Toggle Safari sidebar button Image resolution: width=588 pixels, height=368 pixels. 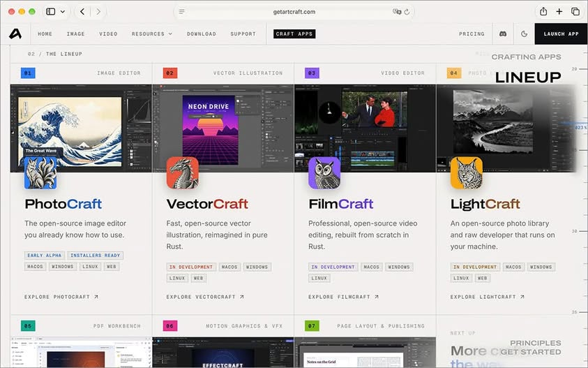[x=51, y=12]
